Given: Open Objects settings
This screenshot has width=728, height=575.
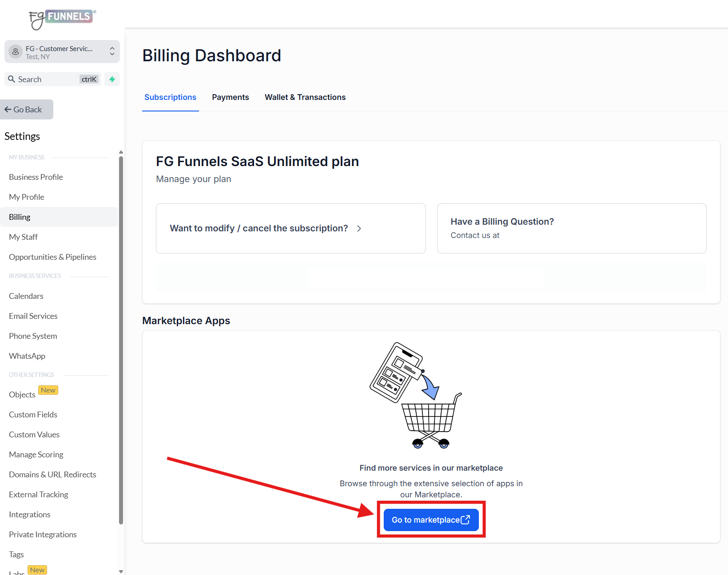Looking at the screenshot, I should tap(22, 394).
